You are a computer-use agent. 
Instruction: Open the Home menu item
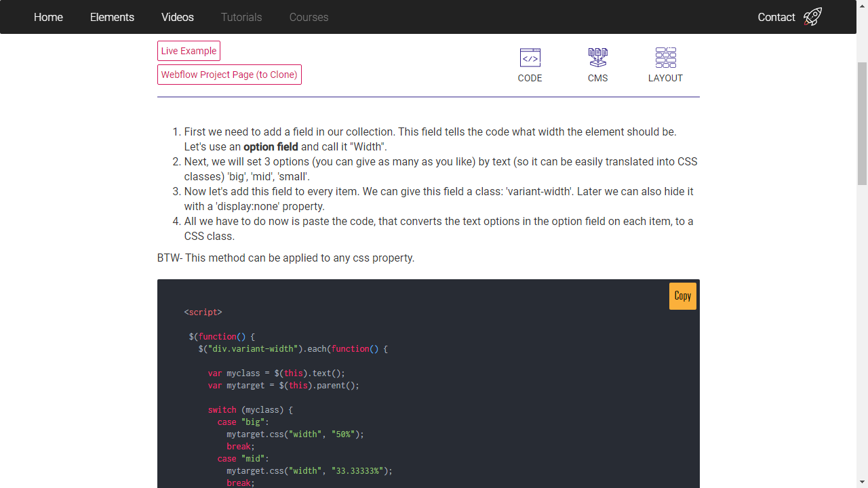pos(48,17)
